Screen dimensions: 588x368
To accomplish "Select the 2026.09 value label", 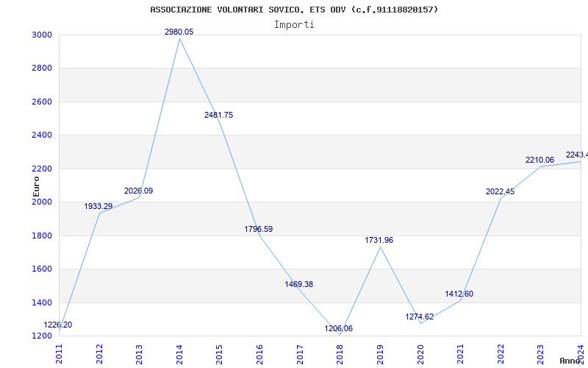I will pyautogui.click(x=138, y=191).
